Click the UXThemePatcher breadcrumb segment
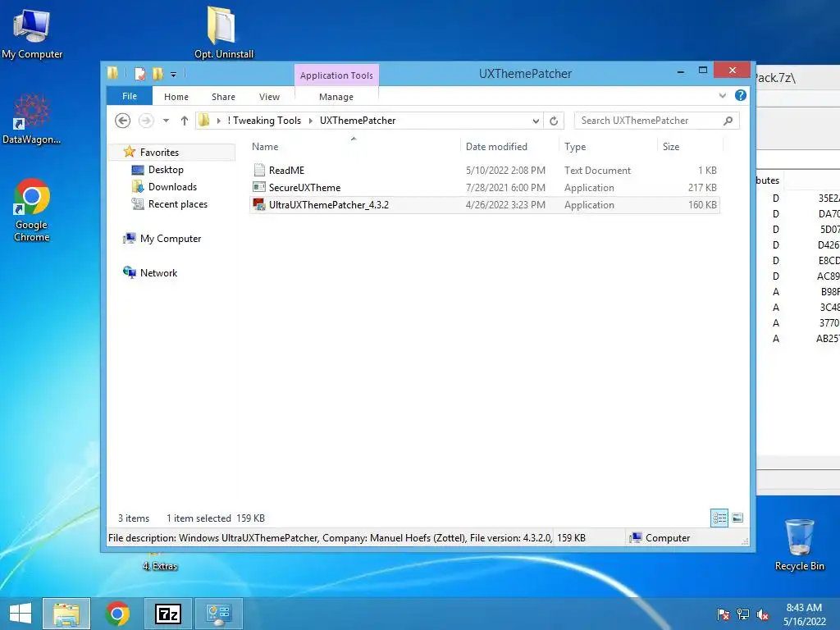This screenshot has height=630, width=840. 358,121
